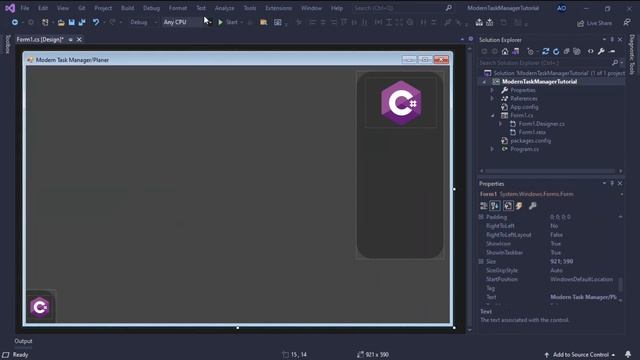Click the search magnifier in title bar
Image resolution: width=640 pixels, height=360 pixels.
tap(449, 8)
